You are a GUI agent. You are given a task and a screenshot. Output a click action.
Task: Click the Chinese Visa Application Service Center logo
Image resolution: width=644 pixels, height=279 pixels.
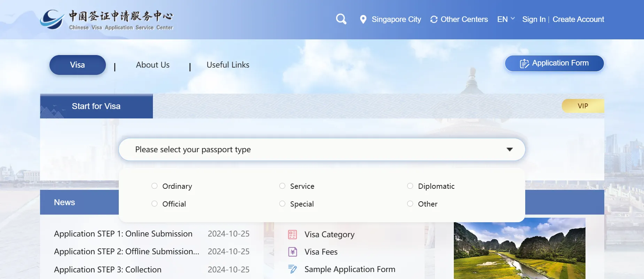point(106,20)
